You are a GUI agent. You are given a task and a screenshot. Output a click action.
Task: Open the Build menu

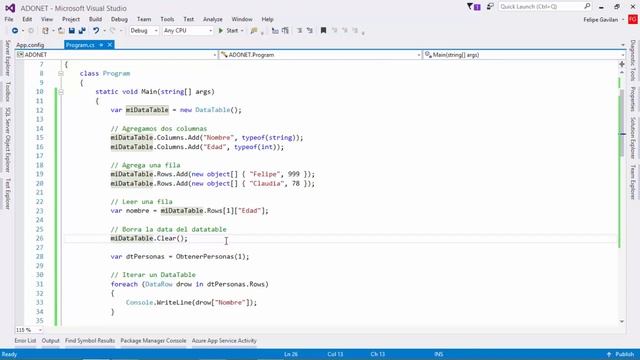click(96, 19)
